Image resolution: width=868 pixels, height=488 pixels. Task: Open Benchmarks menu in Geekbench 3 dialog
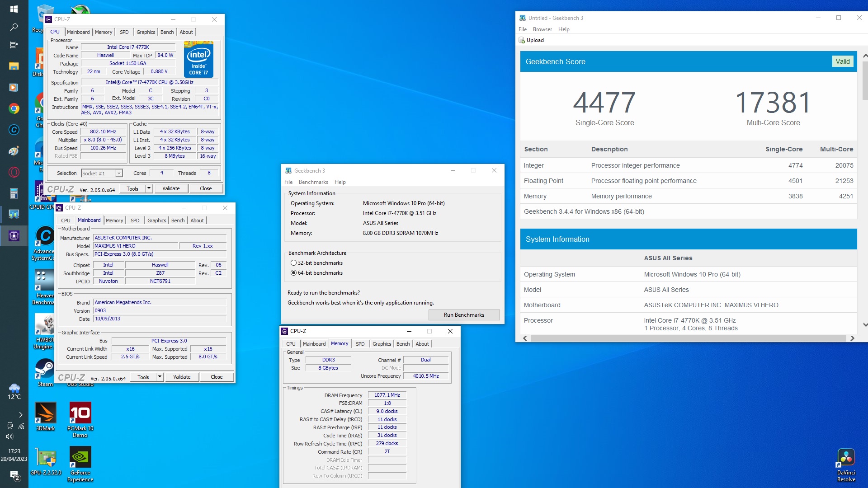pyautogui.click(x=313, y=182)
